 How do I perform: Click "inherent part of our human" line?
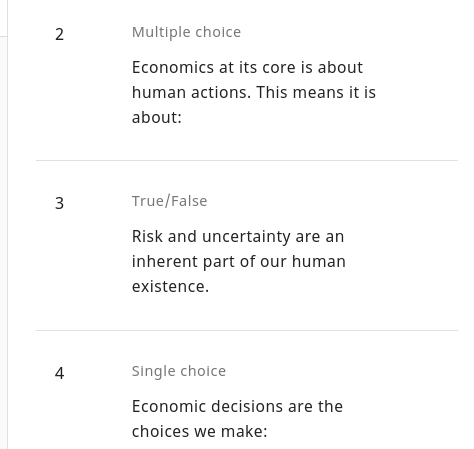pos(239,261)
